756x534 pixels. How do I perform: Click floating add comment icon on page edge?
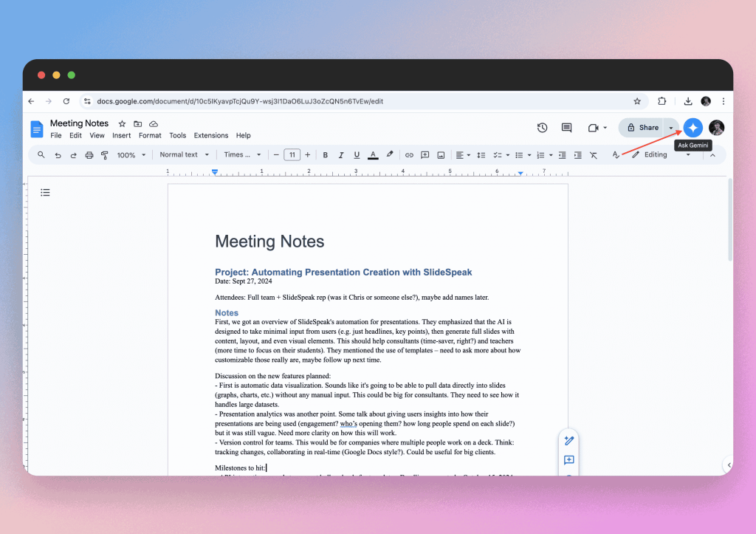point(569,459)
